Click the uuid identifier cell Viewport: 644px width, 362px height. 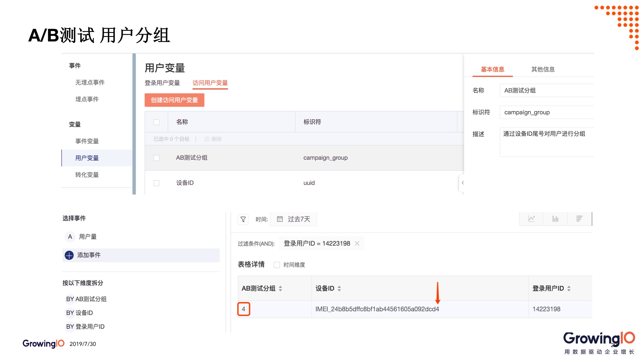point(309,183)
